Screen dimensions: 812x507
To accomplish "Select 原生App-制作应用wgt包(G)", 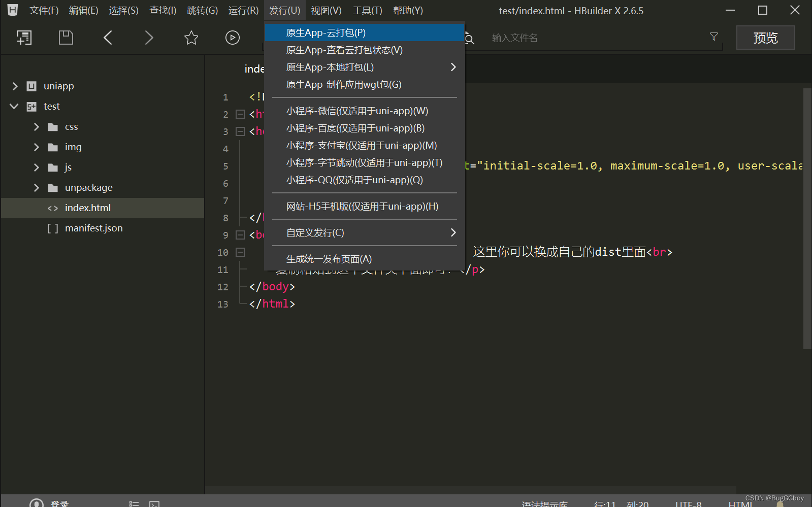I will (364, 85).
